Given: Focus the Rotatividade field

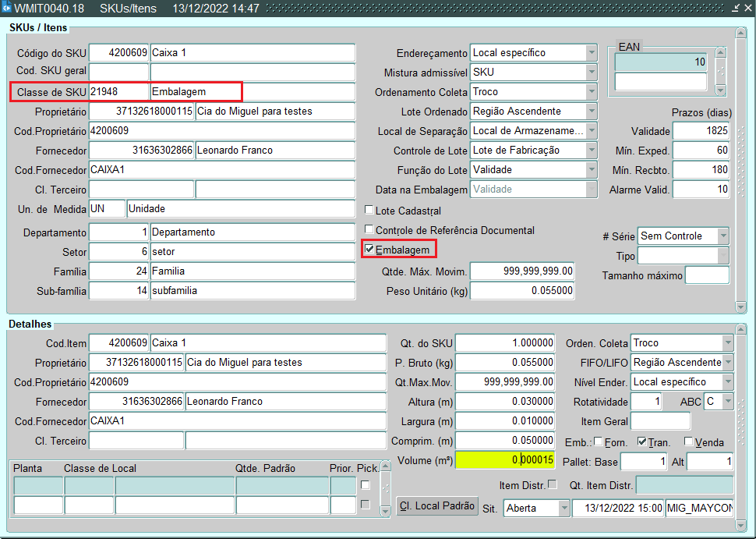Looking at the screenshot, I should [647, 402].
